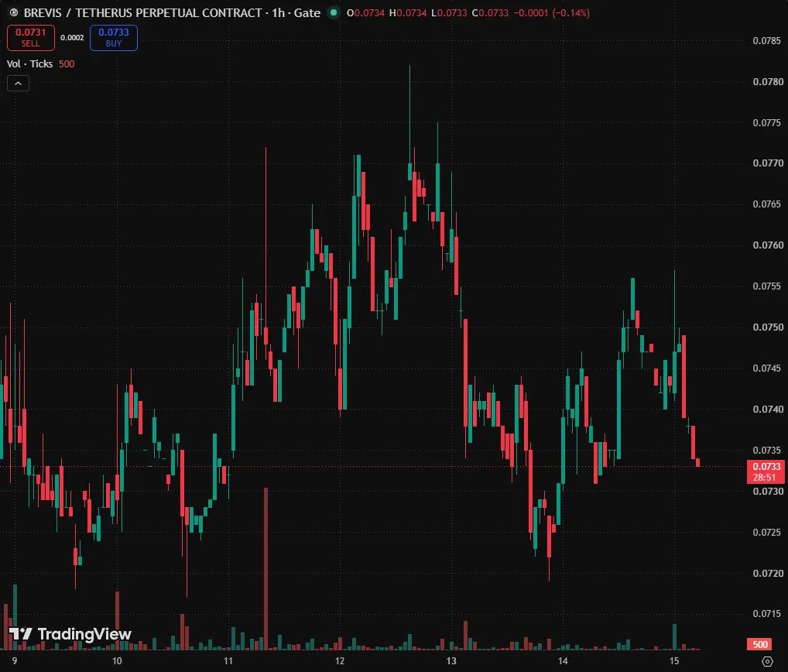Click the tallest red volume bar on day 11
This screenshot has width=788, height=672.
coord(266,568)
